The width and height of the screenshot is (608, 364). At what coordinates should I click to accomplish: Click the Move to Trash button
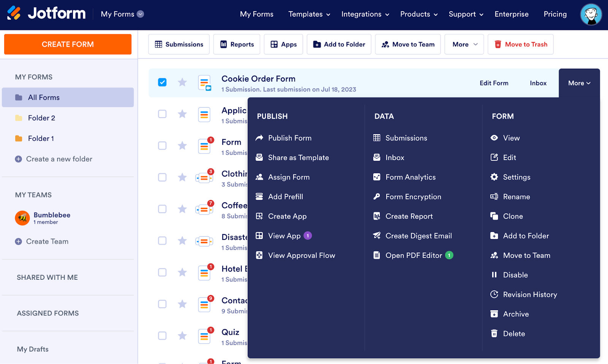click(x=520, y=44)
